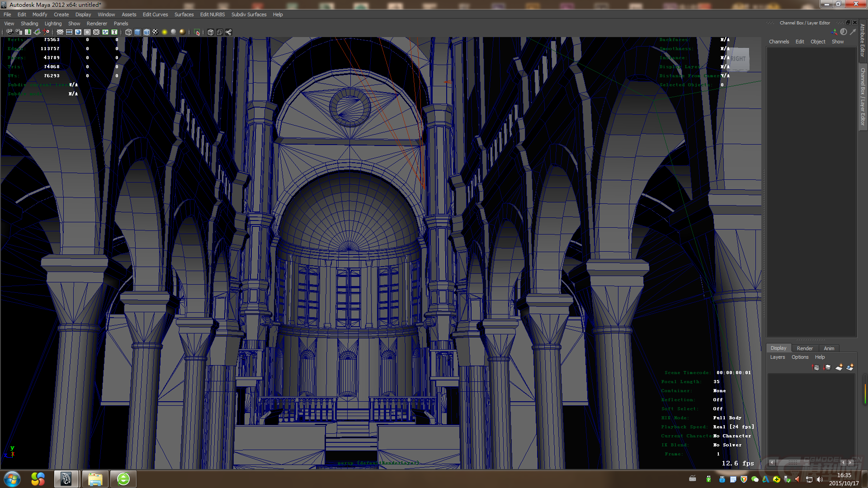The height and width of the screenshot is (488, 868).
Task: Click the Maya taskbar button
Action: (x=66, y=479)
